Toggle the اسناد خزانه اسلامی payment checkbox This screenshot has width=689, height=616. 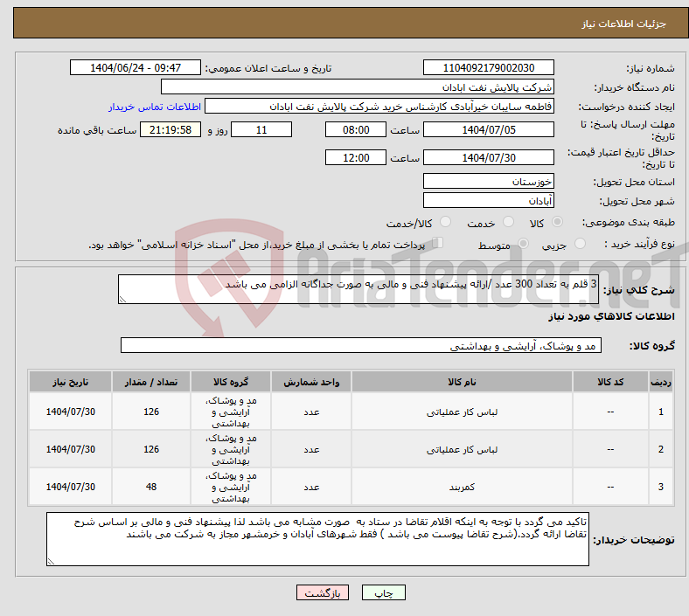pos(438,243)
